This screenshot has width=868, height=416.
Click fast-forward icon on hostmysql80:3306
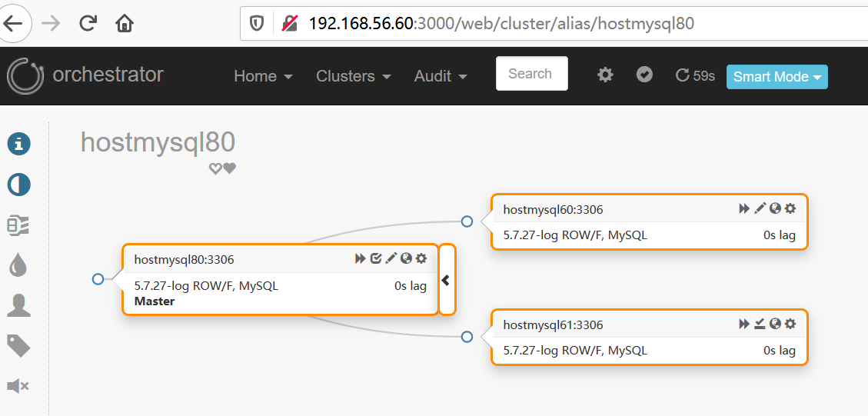(x=361, y=258)
